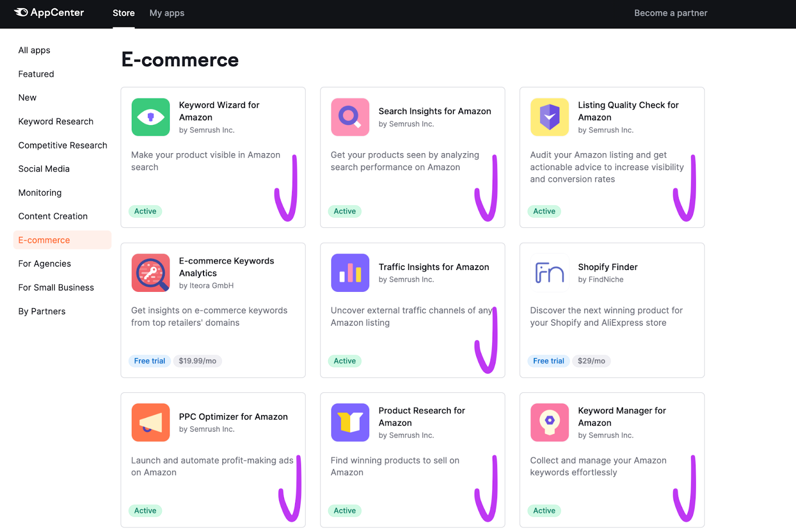Image resolution: width=796 pixels, height=532 pixels.
Task: Open the Monitoring category
Action: 40,192
